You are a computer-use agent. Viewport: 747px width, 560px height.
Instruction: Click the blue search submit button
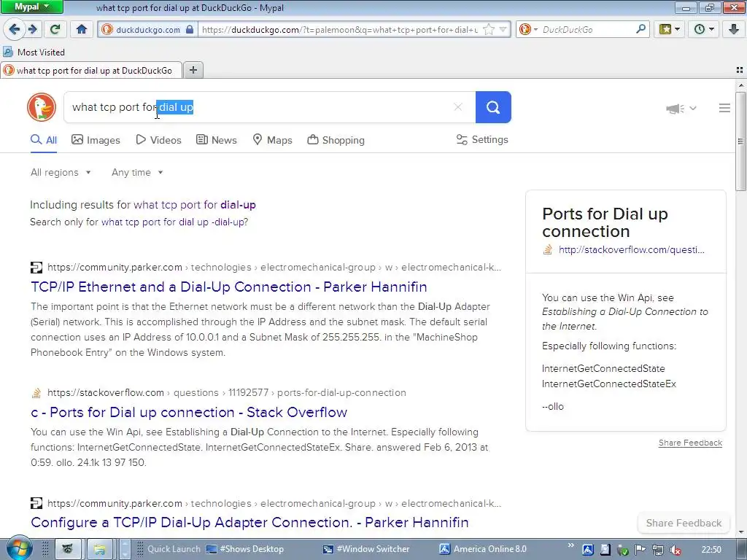pyautogui.click(x=493, y=107)
